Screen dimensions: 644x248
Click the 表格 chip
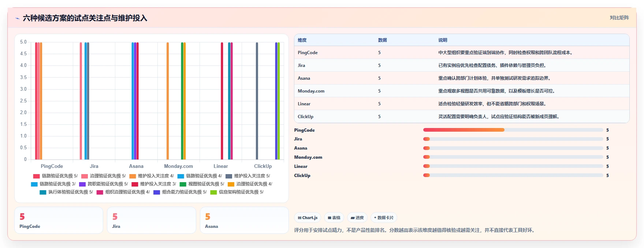(334, 218)
